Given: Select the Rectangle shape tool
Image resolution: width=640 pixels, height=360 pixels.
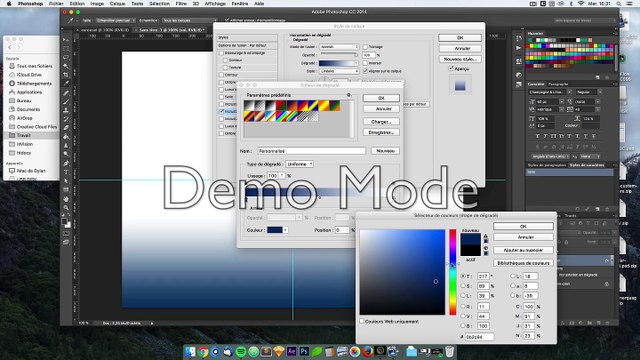Looking at the screenshot, I should (66, 190).
